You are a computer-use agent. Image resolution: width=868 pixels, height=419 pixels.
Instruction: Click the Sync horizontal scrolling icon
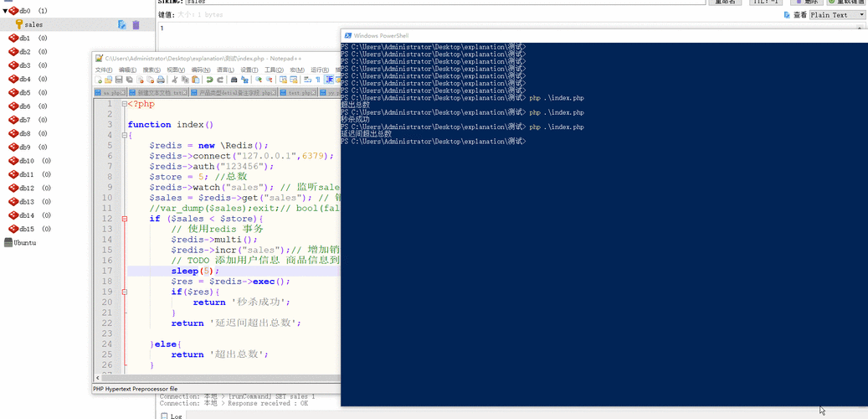pos(294,80)
